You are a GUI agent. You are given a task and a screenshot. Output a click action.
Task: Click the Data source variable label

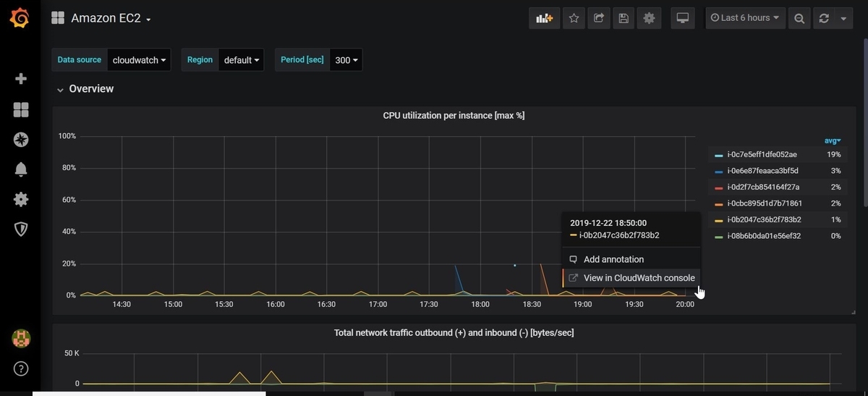(80, 60)
